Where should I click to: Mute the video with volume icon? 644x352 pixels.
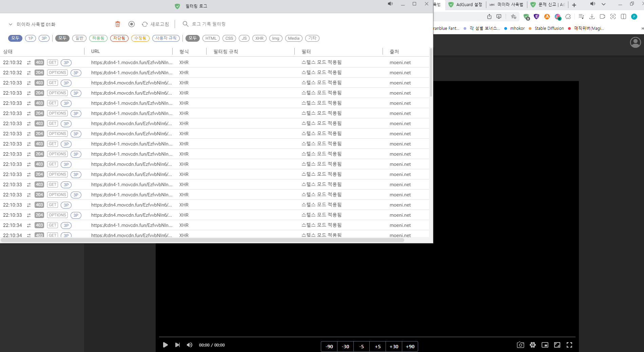(x=189, y=345)
